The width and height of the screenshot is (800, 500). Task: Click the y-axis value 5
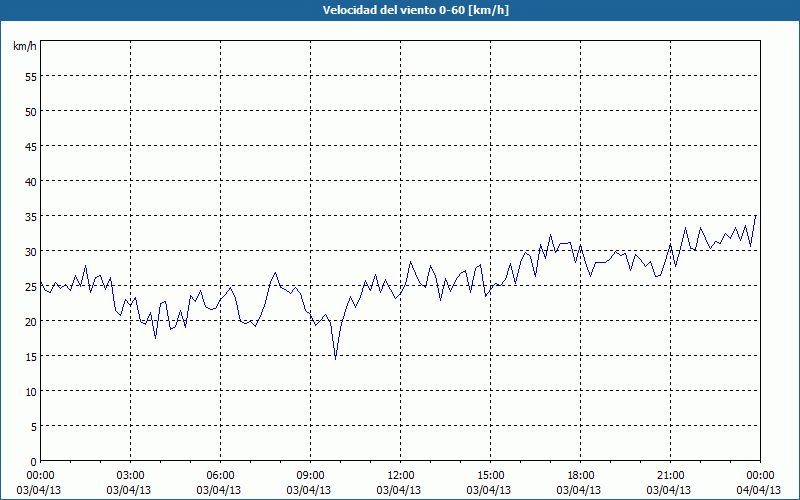[x=33, y=427]
